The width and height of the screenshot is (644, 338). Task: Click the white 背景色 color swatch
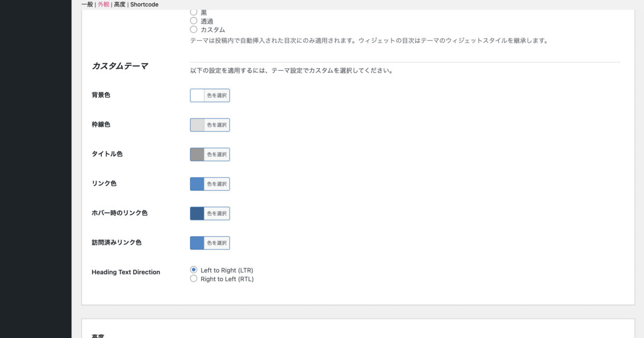pyautogui.click(x=197, y=95)
